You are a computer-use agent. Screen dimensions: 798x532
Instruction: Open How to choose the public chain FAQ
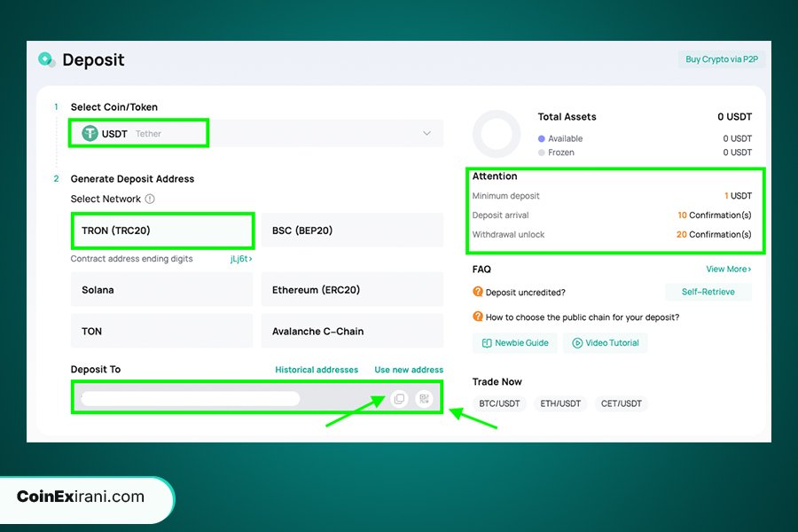point(583,317)
